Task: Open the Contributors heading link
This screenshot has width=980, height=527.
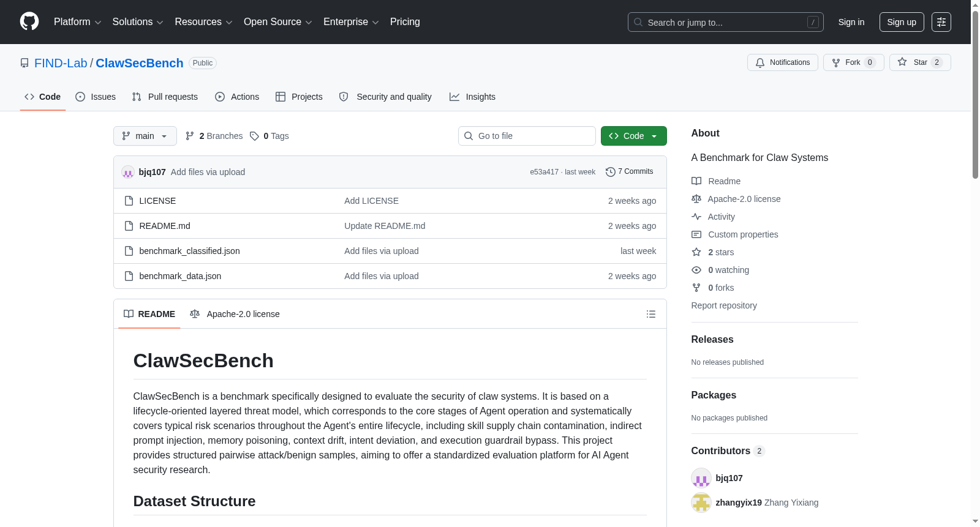Action: (x=728, y=451)
